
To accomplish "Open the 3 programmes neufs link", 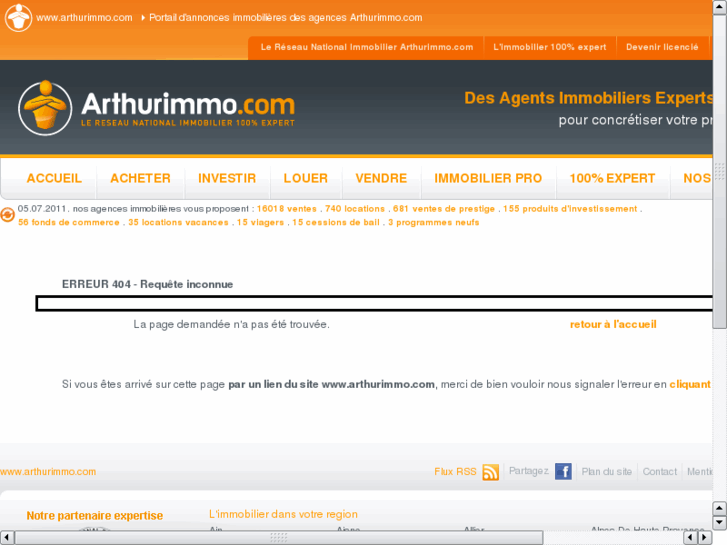I will point(434,223).
